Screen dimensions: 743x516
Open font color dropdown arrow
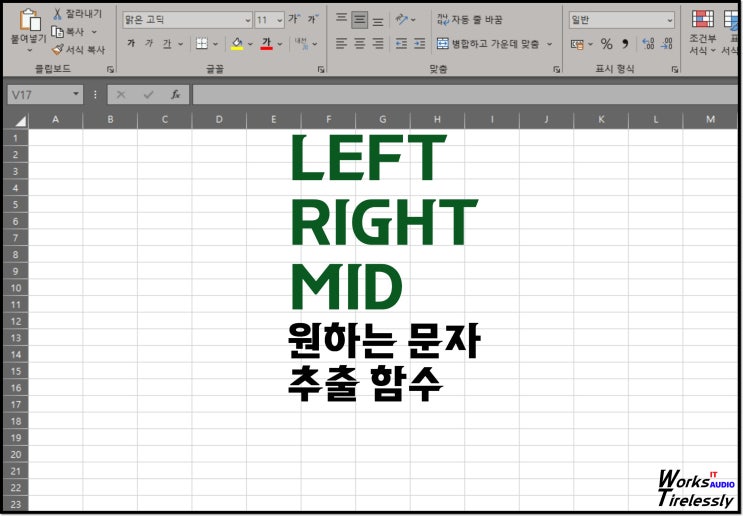pyautogui.click(x=280, y=44)
